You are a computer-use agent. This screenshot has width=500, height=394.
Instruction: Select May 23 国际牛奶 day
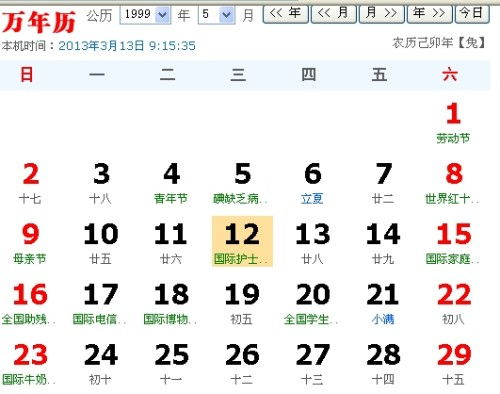30,364
